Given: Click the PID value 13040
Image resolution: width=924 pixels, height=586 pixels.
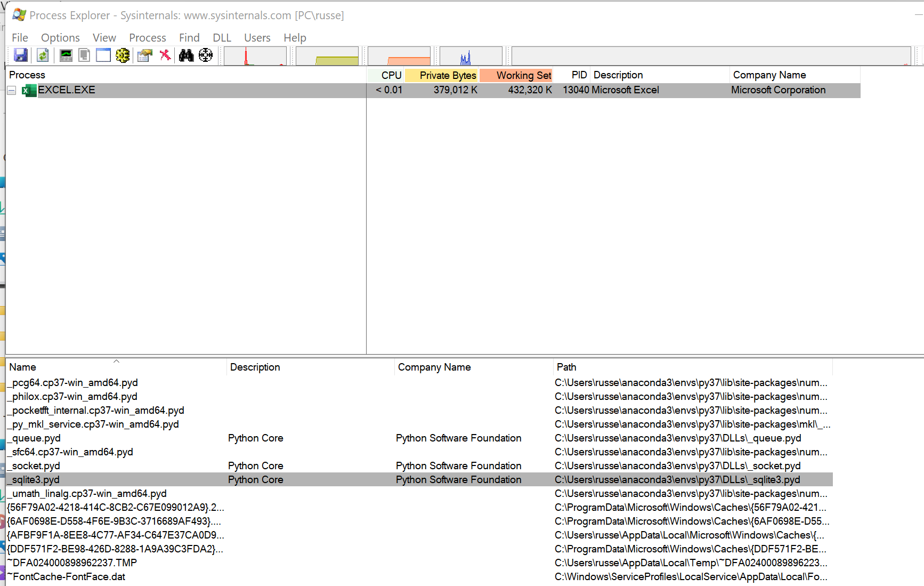Looking at the screenshot, I should tap(576, 90).
